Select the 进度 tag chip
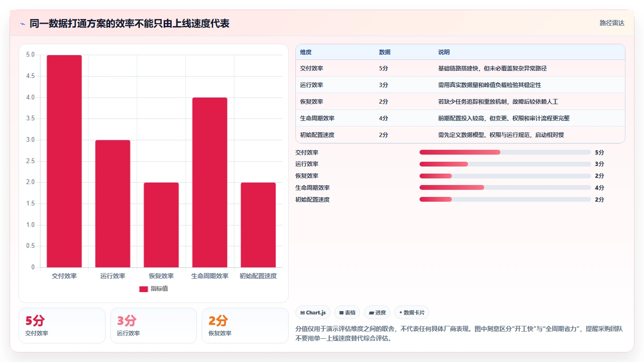Screen dimensions: 644x362 pyautogui.click(x=377, y=313)
